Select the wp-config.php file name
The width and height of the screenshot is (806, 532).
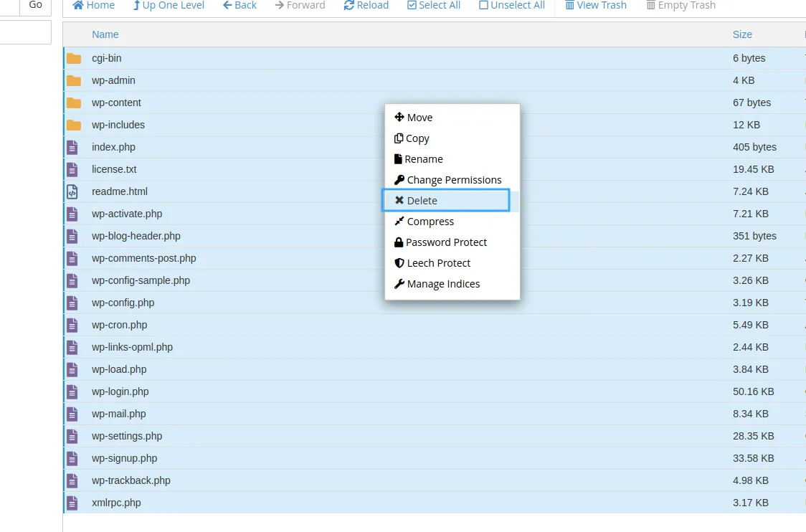click(123, 303)
